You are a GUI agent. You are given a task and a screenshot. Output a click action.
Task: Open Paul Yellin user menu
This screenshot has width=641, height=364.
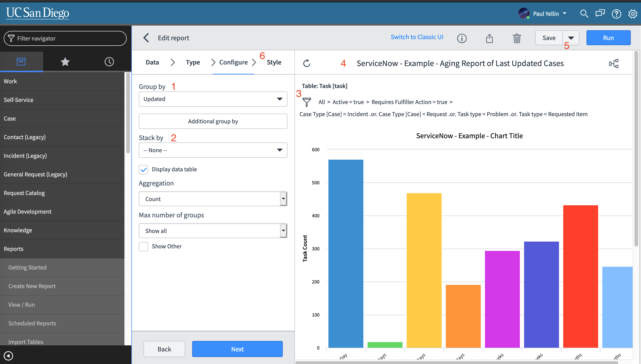550,13
